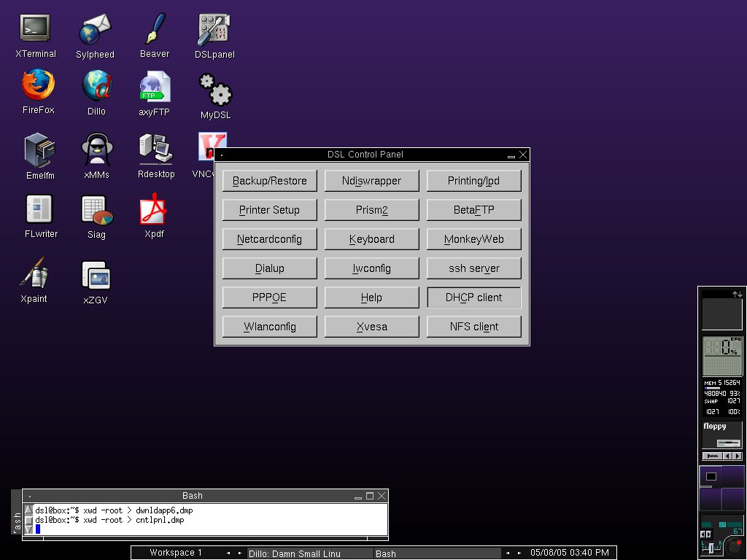Click the Bash window title bar
Viewport: 747px width, 560px height.
pos(192,496)
